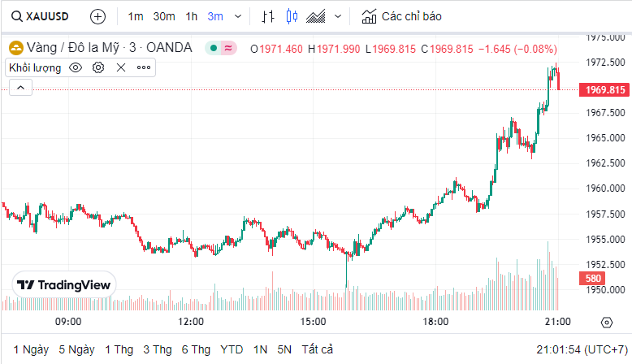Switch to the 1m timeframe
The width and height of the screenshot is (632, 364).
click(136, 16)
